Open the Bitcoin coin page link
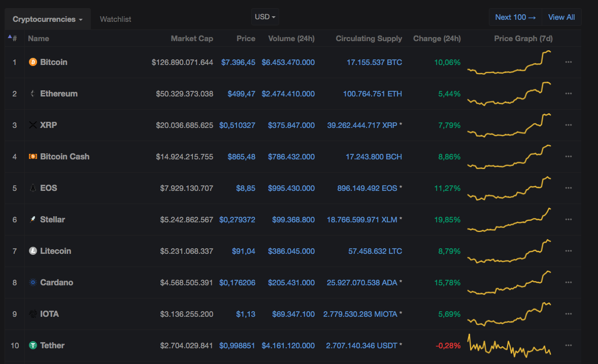 point(54,62)
